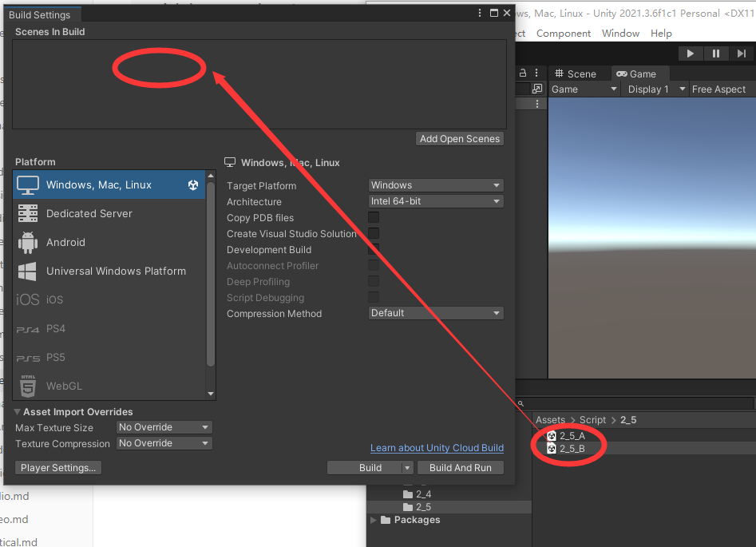The height and width of the screenshot is (547, 756).
Task: Click Add Open Scenes button
Action: pyautogui.click(x=460, y=139)
